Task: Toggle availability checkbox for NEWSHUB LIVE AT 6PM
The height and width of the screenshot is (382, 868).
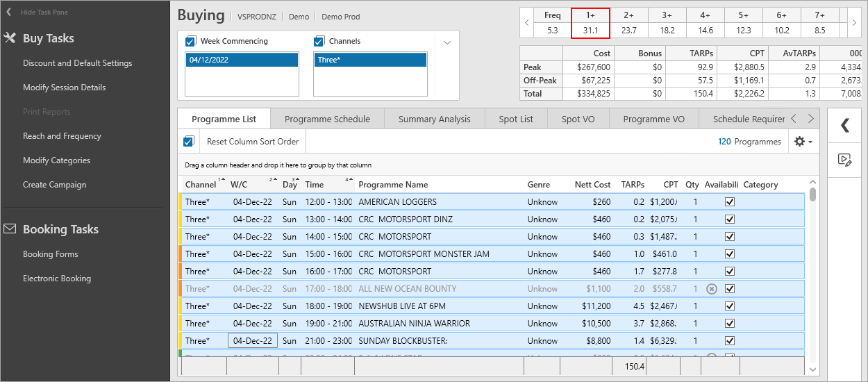Action: [729, 306]
